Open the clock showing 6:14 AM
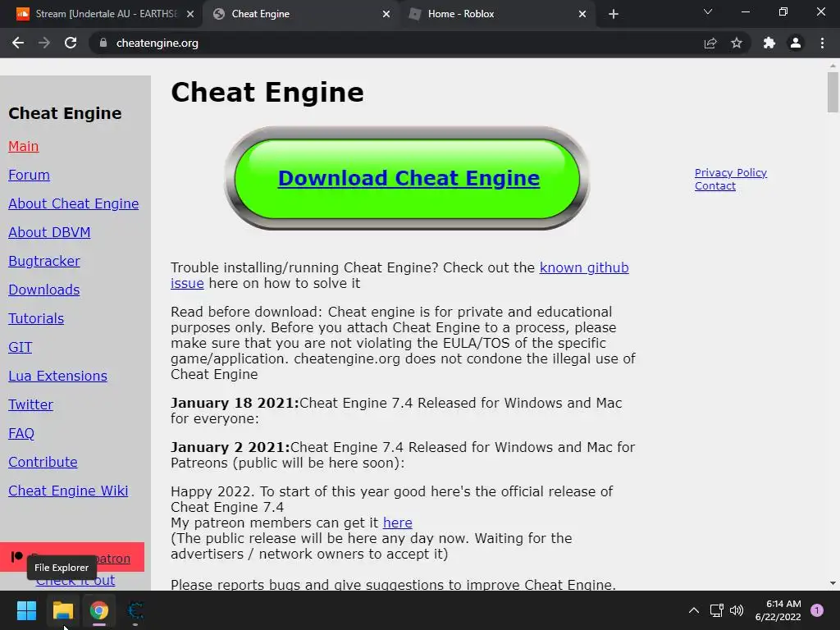The image size is (840, 630). point(778,610)
